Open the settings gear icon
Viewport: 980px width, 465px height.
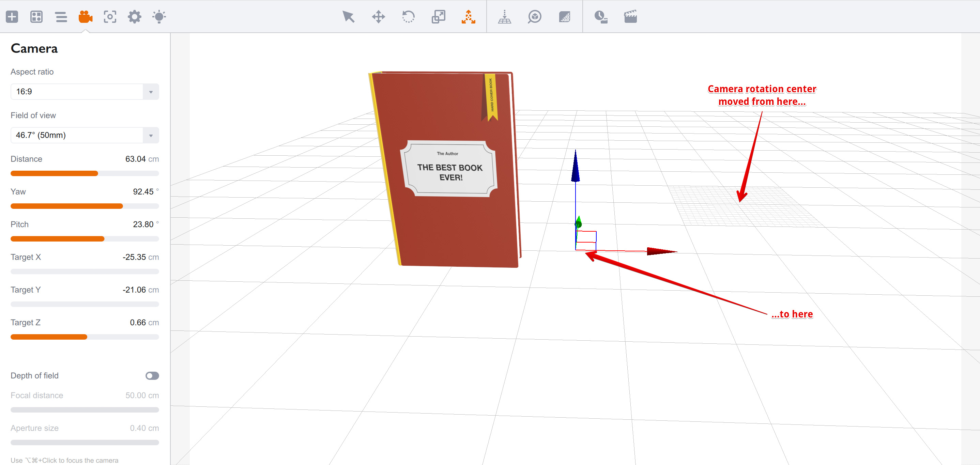point(134,17)
